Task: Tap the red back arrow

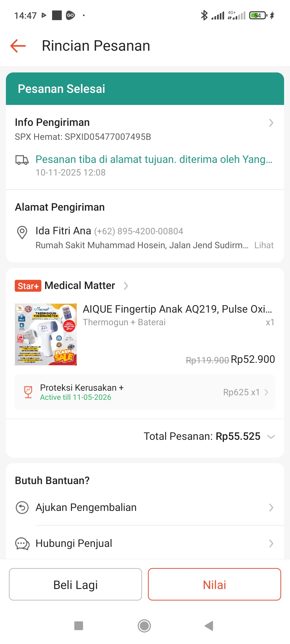Action: tap(18, 46)
